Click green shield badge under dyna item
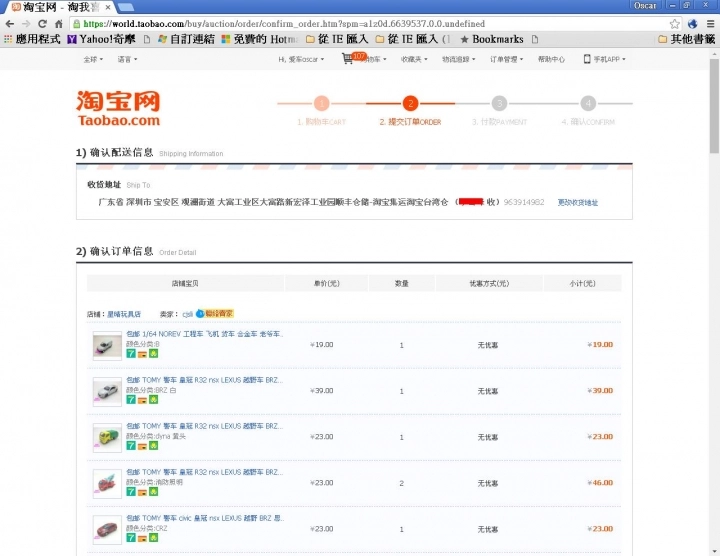Image resolution: width=720 pixels, height=556 pixels. tap(153, 446)
